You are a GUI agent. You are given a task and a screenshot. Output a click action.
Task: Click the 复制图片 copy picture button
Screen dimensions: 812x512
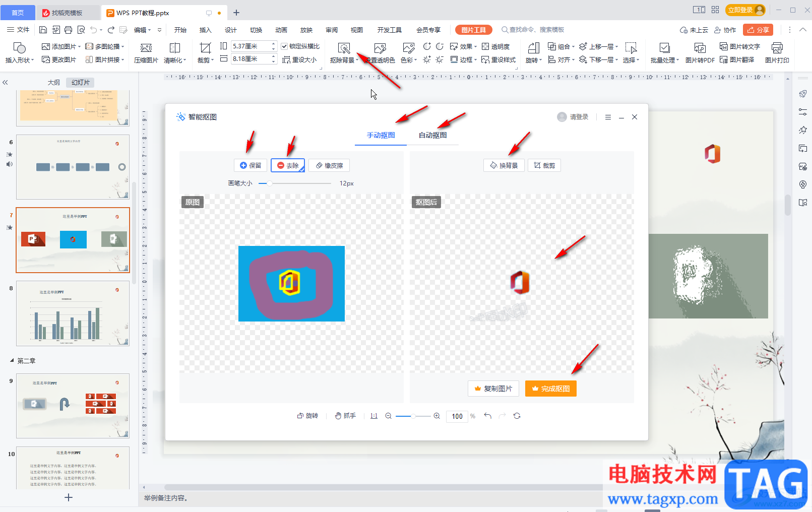[x=493, y=389]
